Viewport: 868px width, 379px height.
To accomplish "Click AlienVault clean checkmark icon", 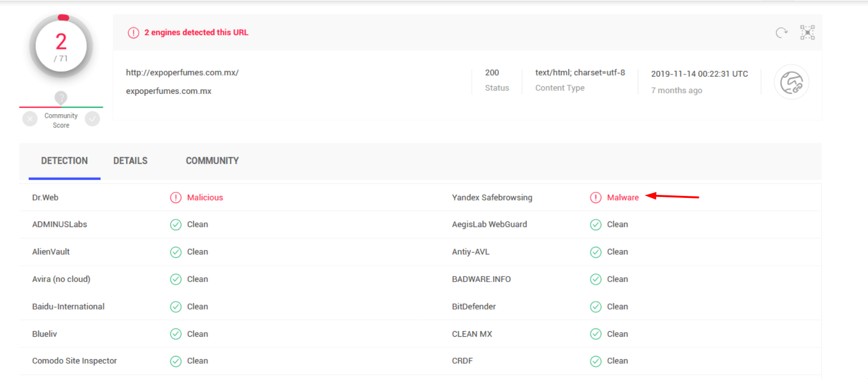I will (176, 252).
